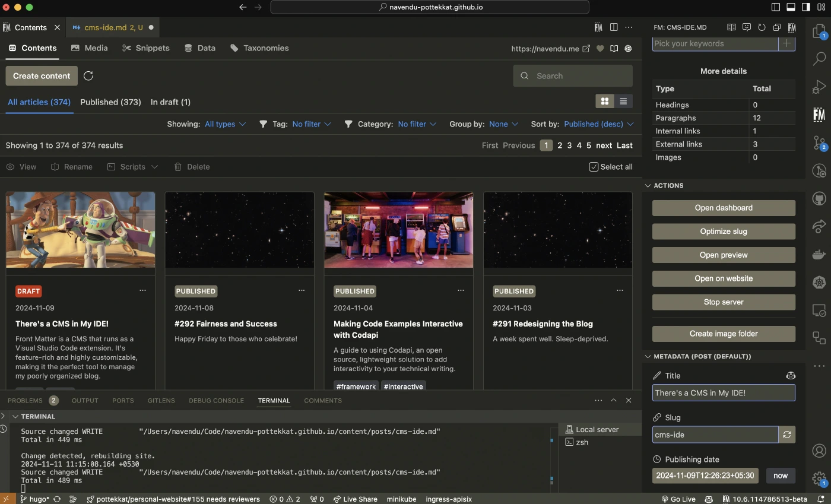Switch to the Media tab
831x504 pixels.
89,48
